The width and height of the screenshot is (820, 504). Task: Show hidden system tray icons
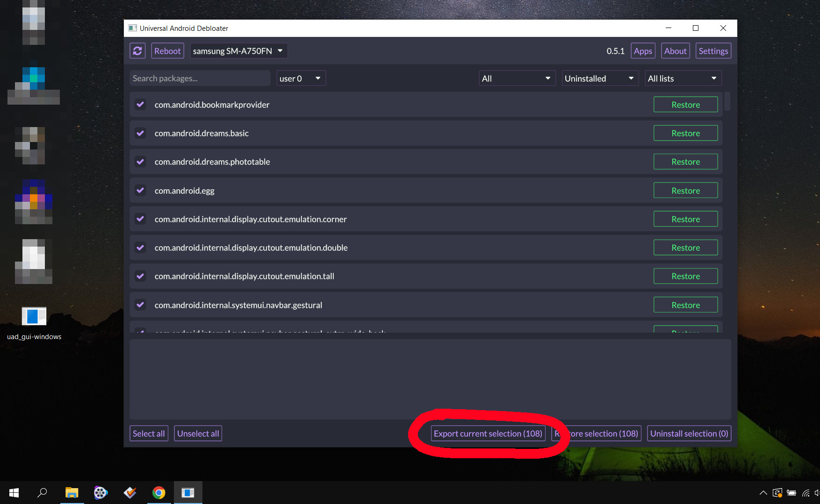click(x=763, y=492)
